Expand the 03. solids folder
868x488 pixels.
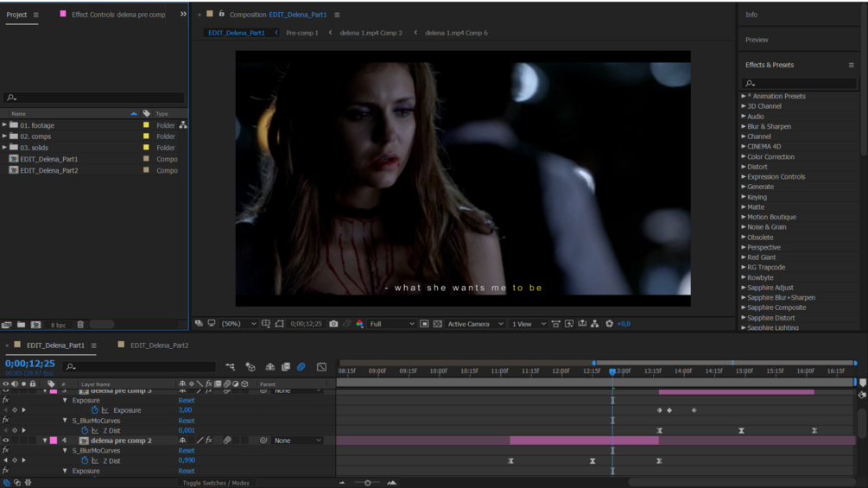(x=4, y=148)
